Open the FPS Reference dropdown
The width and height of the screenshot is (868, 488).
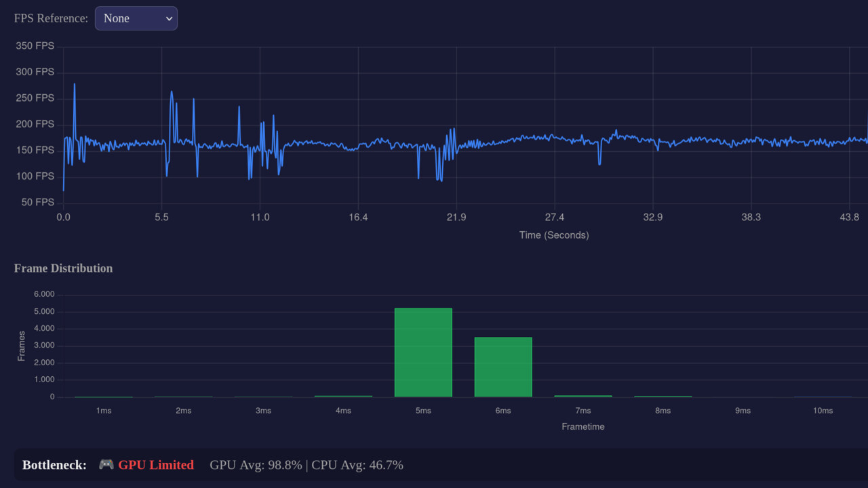136,18
